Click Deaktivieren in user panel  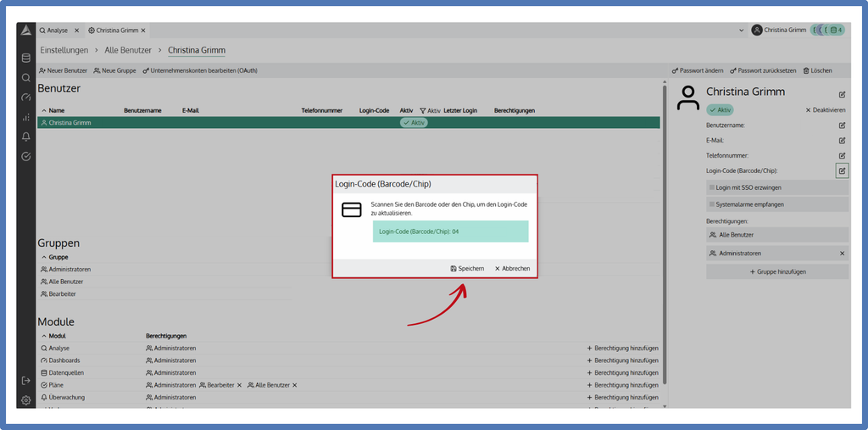pos(825,110)
